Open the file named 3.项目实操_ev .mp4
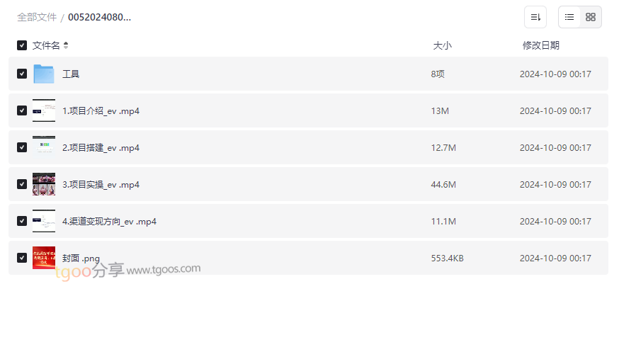This screenshot has height=364, width=619. click(x=101, y=185)
